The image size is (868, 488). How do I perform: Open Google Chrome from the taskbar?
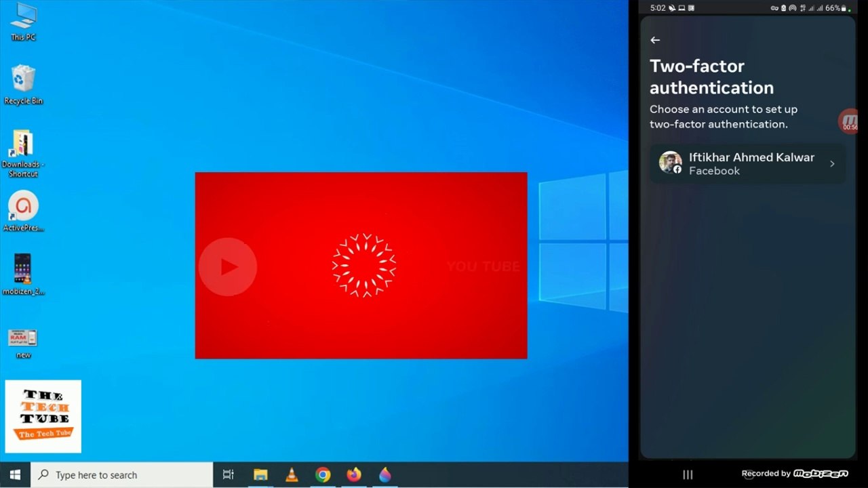323,475
